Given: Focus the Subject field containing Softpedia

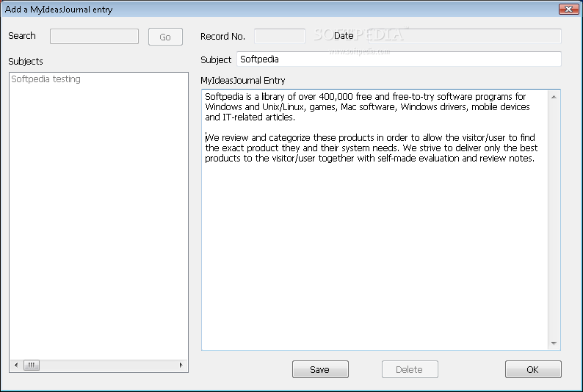Looking at the screenshot, I should click(399, 59).
